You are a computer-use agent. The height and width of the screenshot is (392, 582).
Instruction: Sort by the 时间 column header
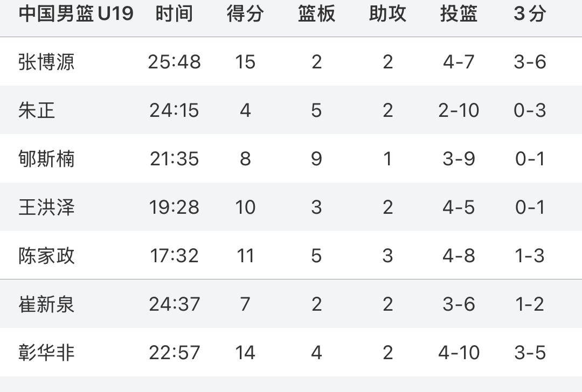click(174, 14)
